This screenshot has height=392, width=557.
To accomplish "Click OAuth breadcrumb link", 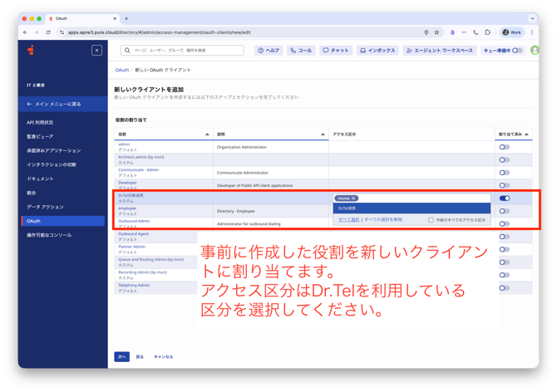I will click(x=122, y=70).
